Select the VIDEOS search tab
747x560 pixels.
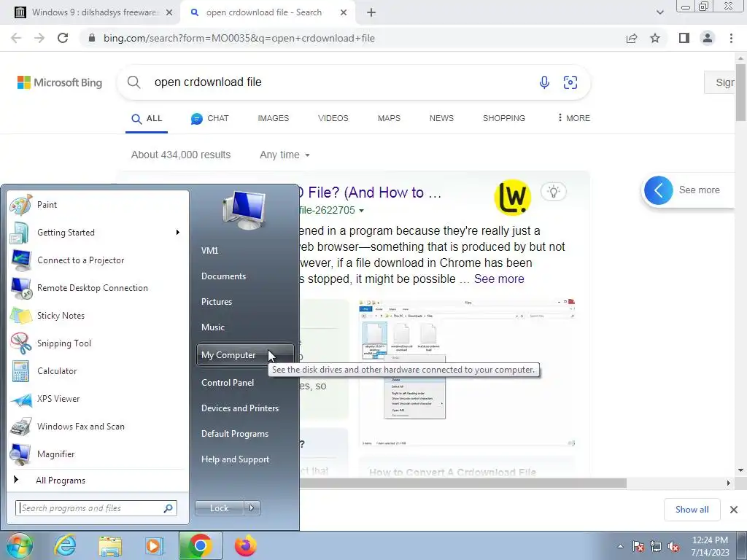click(x=333, y=118)
